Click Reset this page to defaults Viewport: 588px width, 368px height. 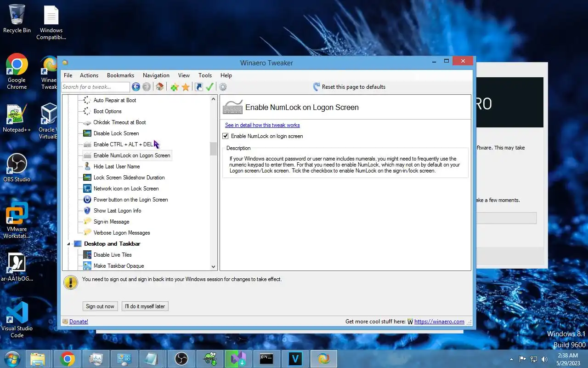349,87
